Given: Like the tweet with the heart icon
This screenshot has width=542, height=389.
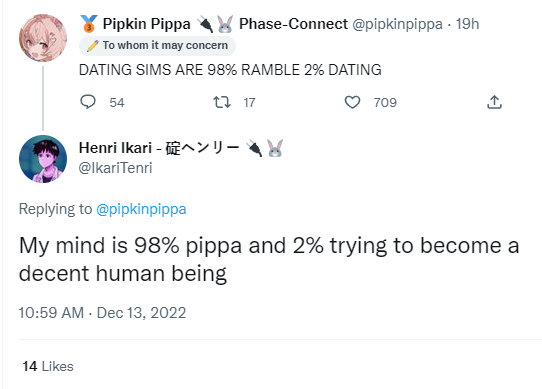Looking at the screenshot, I should [x=352, y=102].
